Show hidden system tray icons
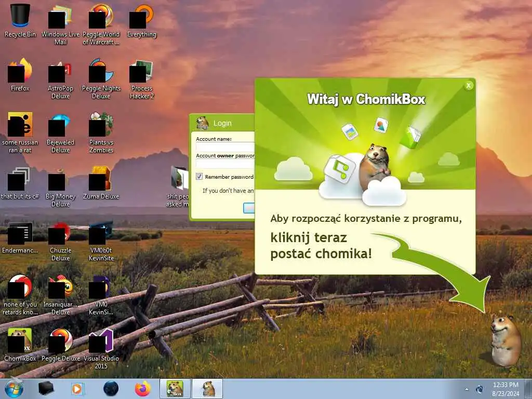 point(467,389)
